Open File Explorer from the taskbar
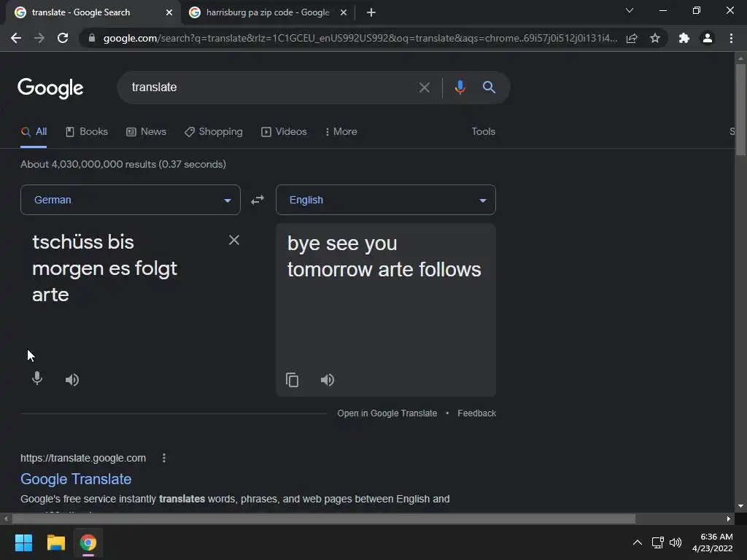 tap(55, 542)
